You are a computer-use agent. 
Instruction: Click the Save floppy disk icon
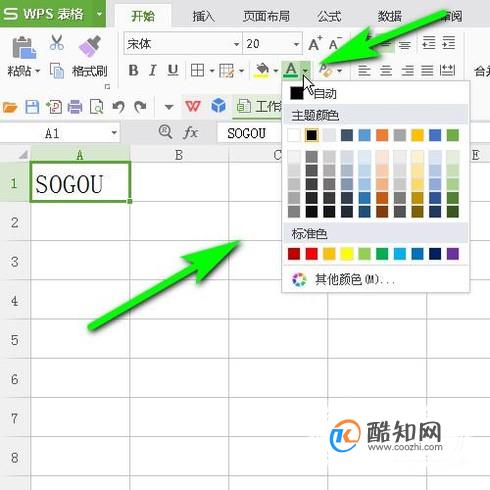(32, 107)
